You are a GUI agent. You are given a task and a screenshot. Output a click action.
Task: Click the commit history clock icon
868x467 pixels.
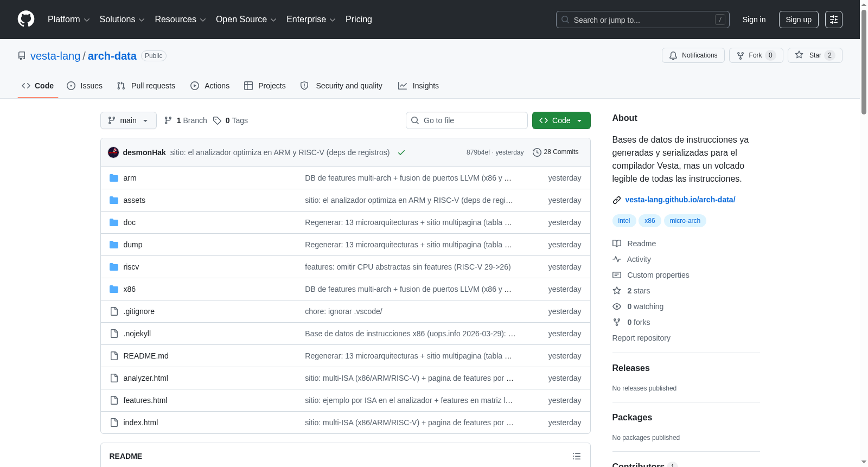tap(537, 152)
